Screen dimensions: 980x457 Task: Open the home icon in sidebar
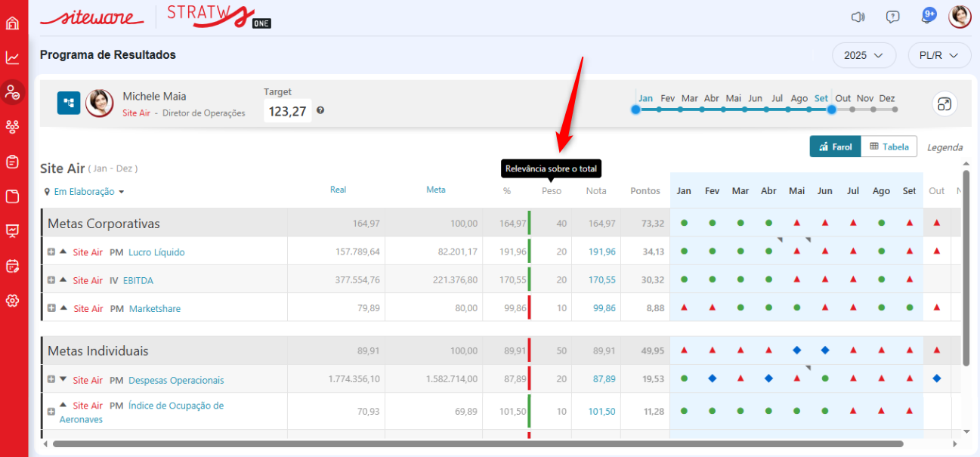pyautogui.click(x=12, y=23)
